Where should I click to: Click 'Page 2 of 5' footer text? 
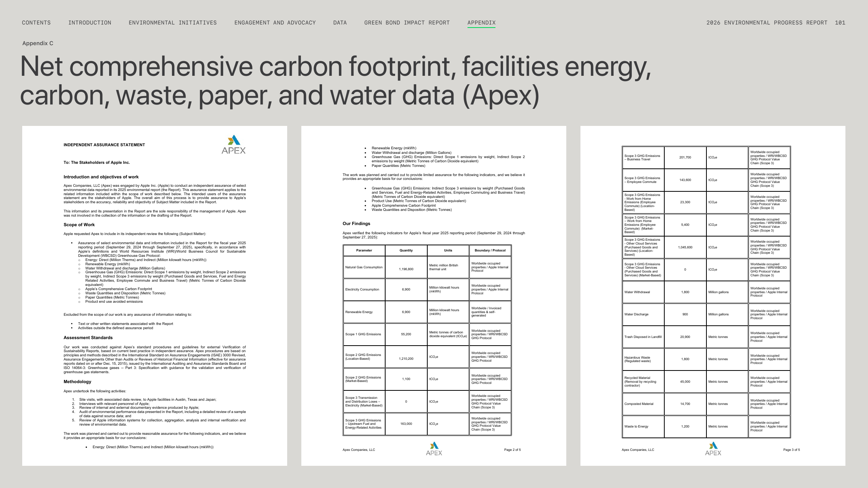[512, 450]
